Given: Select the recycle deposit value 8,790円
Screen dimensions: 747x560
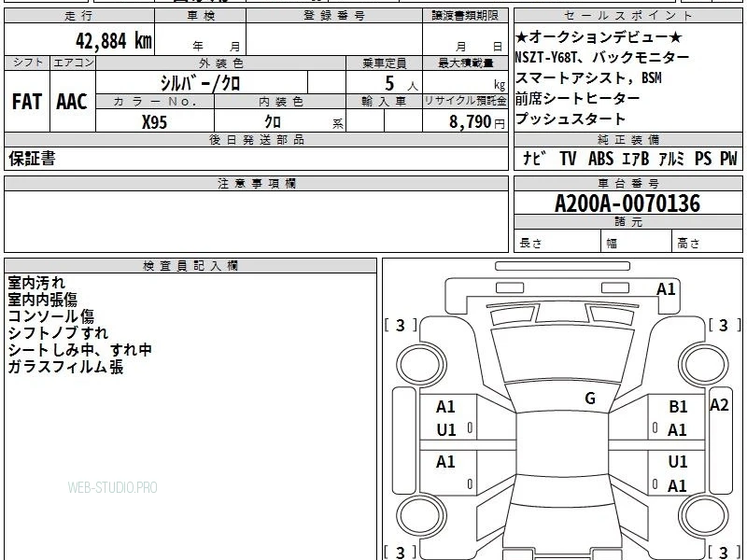Looking at the screenshot, I should pyautogui.click(x=477, y=122).
